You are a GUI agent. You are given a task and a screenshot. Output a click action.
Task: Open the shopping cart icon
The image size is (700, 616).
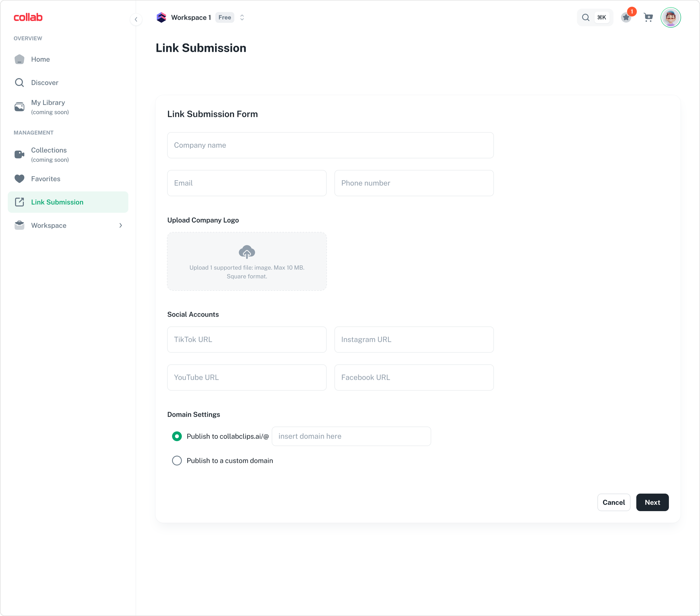coord(648,17)
